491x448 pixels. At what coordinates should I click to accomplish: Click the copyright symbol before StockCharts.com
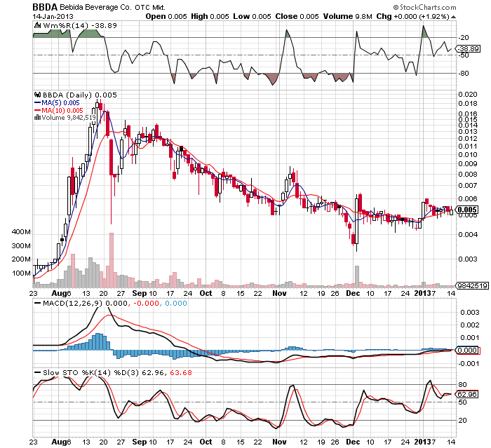[x=396, y=7]
